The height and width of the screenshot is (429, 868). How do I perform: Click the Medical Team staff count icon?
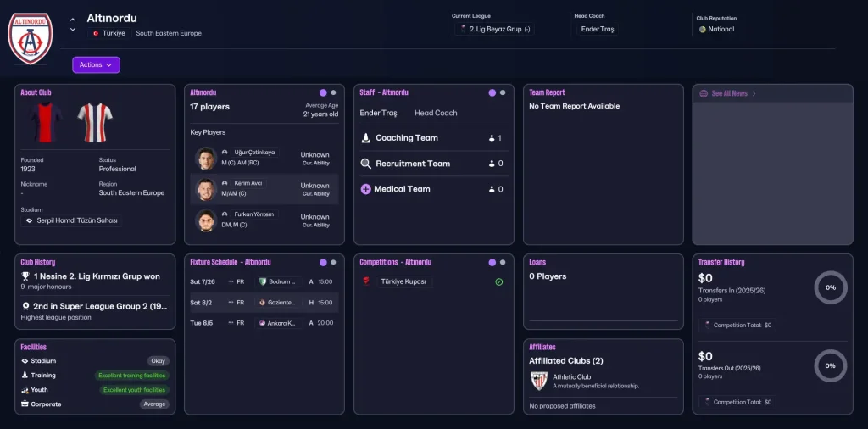point(492,189)
